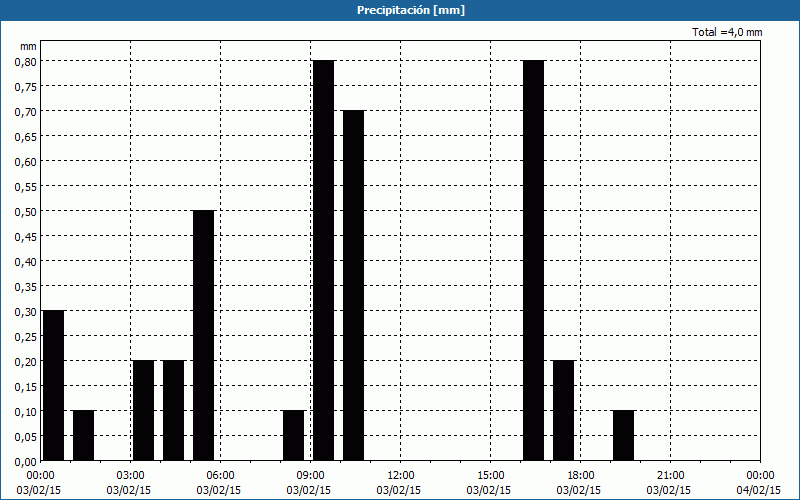Click the 0,40 y-axis label
Screen dimensions: 800x500
pos(26,262)
